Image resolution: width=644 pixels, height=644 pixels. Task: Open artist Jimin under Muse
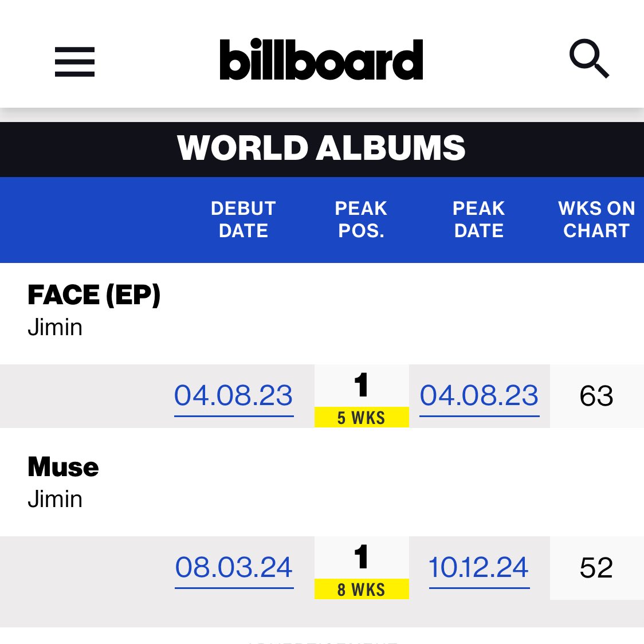55,499
